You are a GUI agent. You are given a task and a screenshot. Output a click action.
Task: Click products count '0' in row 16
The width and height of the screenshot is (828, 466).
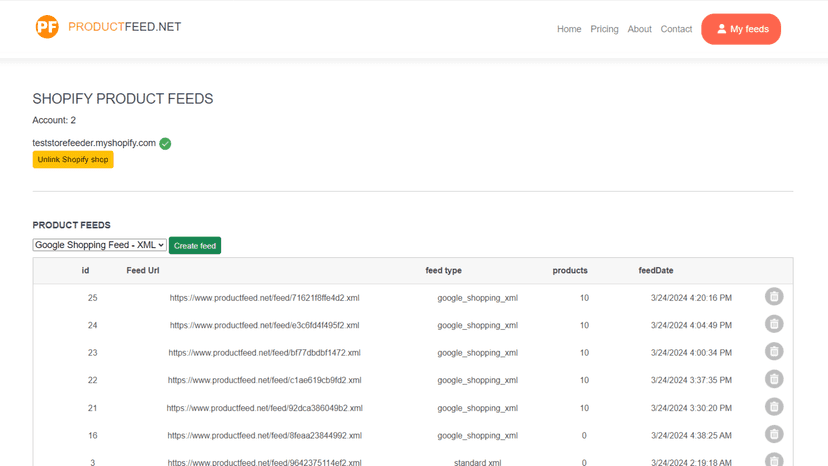click(x=584, y=436)
